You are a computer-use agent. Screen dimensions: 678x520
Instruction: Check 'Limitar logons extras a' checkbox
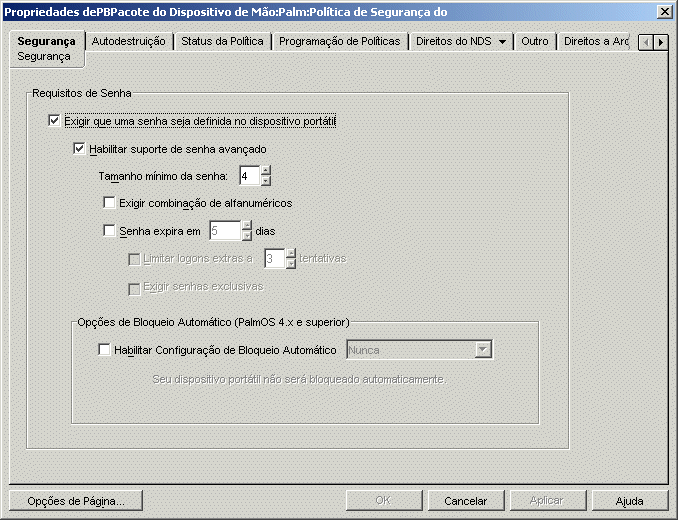click(134, 259)
